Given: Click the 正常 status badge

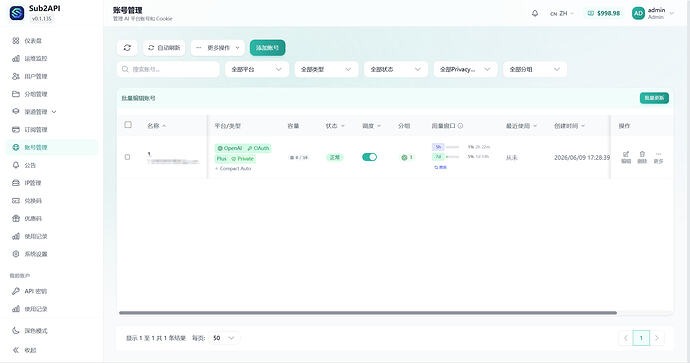Looking at the screenshot, I should pyautogui.click(x=335, y=157).
